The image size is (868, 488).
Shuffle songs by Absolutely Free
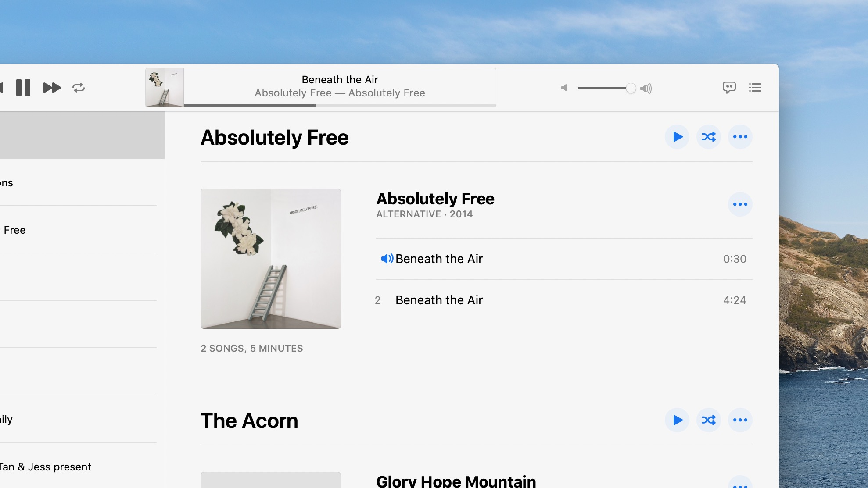click(709, 137)
